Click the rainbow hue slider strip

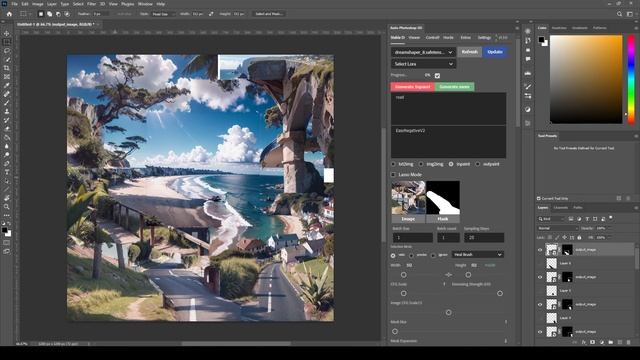(x=631, y=79)
